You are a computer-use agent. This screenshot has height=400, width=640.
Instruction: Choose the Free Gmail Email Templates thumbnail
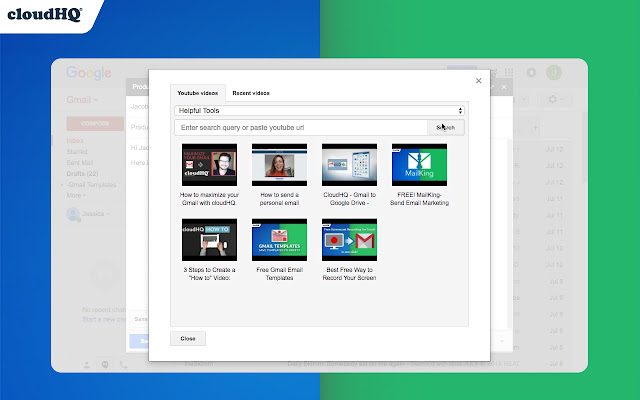(x=279, y=240)
